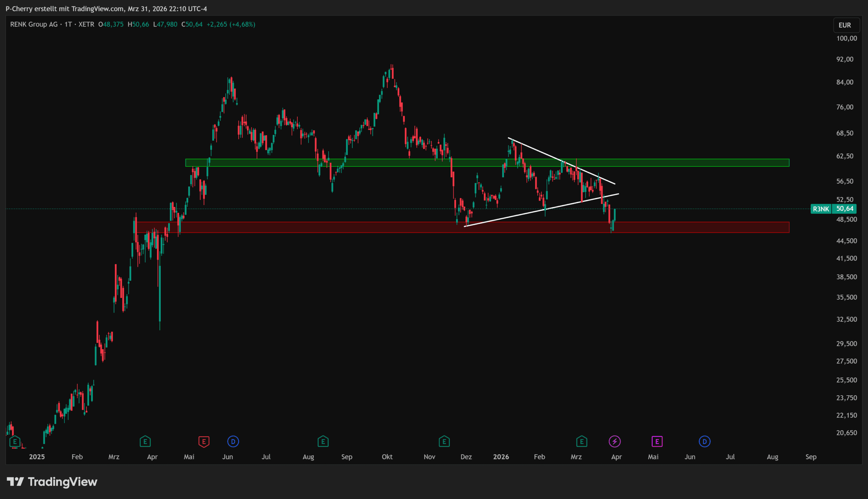Click the purple lightning event icon
Screen dimensions: 868x499
[614, 441]
